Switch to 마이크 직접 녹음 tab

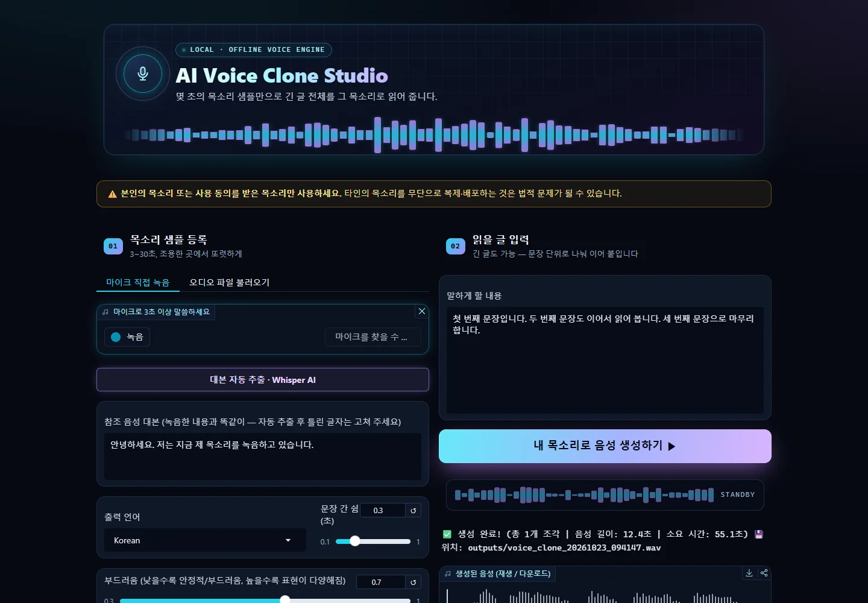138,282
